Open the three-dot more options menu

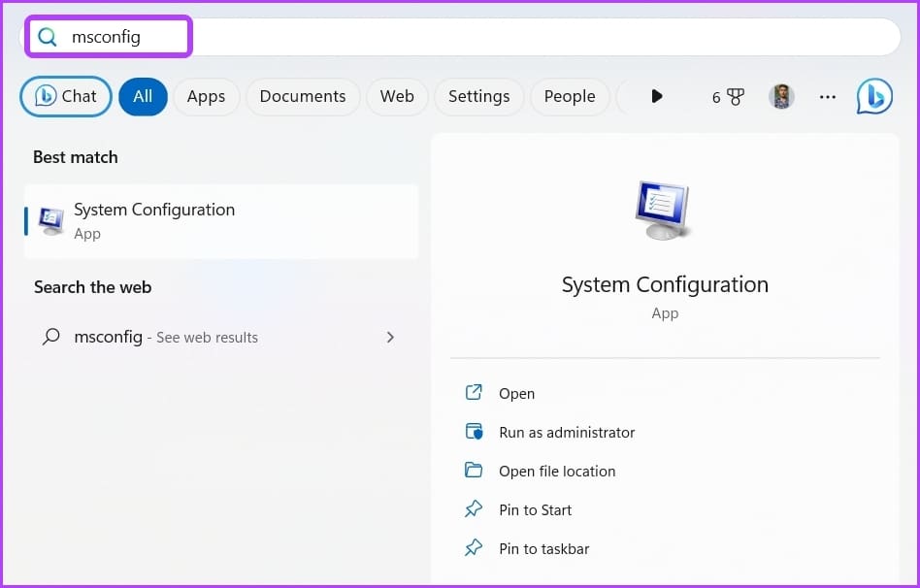point(827,97)
